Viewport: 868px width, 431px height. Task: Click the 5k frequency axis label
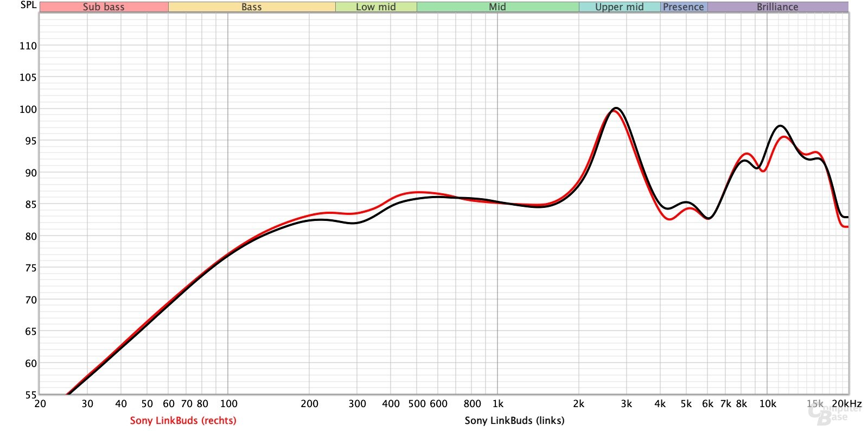click(686, 404)
